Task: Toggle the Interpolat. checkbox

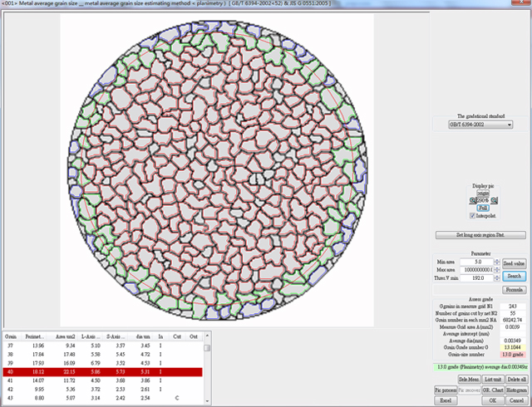Action: pos(473,216)
